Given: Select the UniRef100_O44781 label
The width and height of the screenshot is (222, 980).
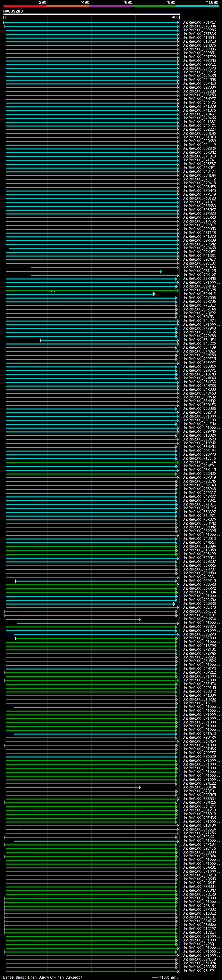Looking at the screenshot, I should [x=199, y=917].
